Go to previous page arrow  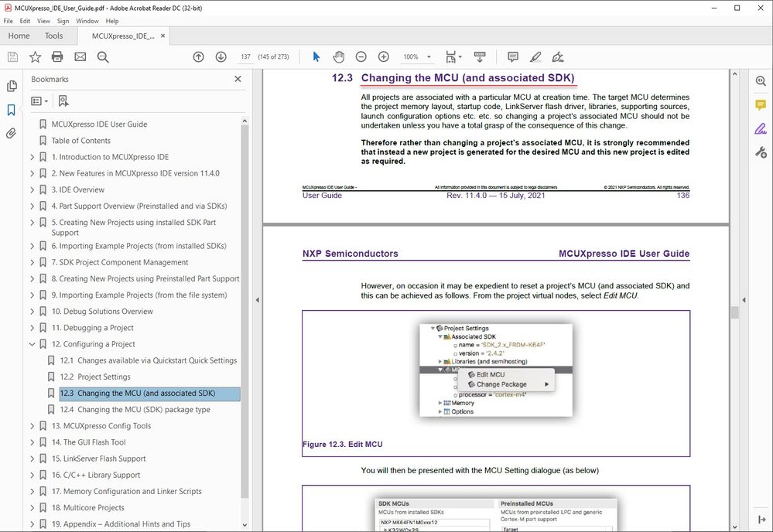coord(198,56)
